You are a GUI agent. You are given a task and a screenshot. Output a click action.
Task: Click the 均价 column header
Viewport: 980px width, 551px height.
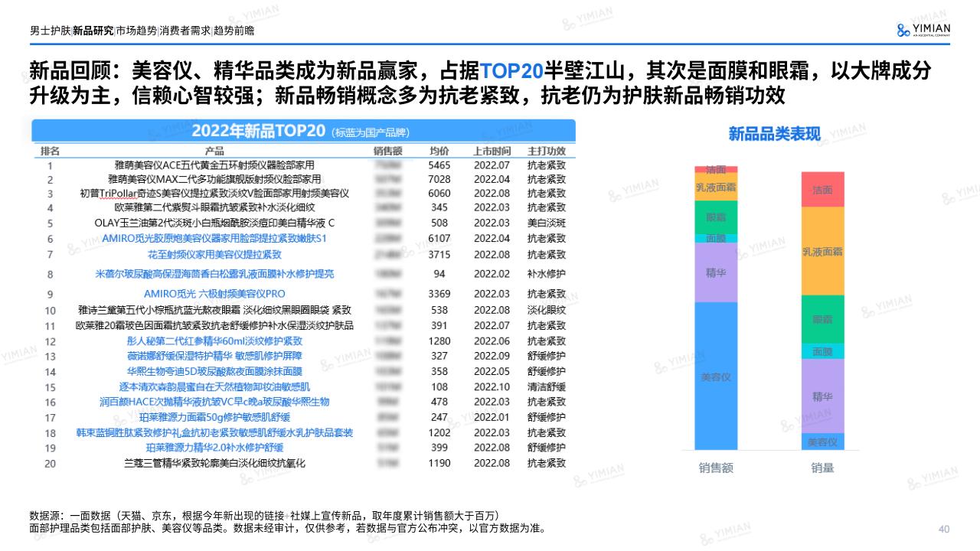pos(439,150)
